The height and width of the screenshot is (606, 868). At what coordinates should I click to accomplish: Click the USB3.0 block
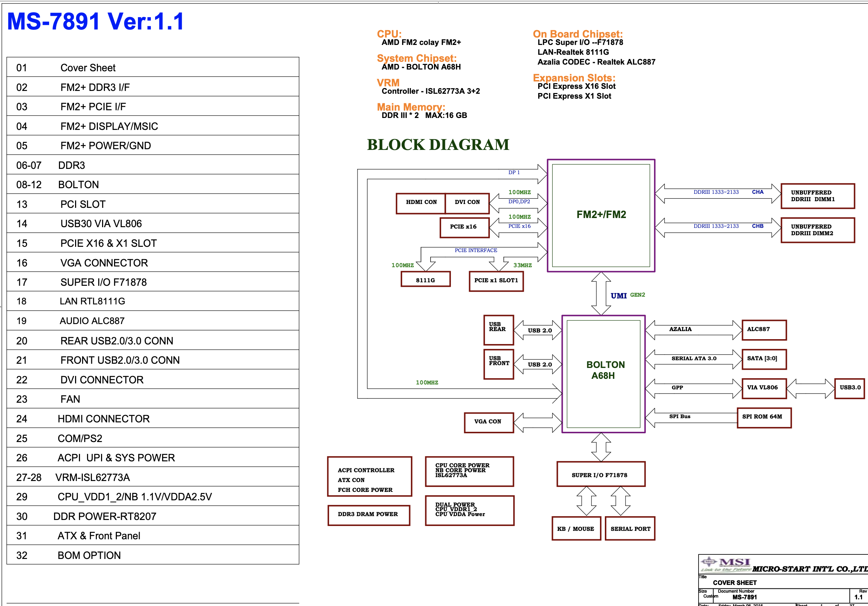[849, 388]
